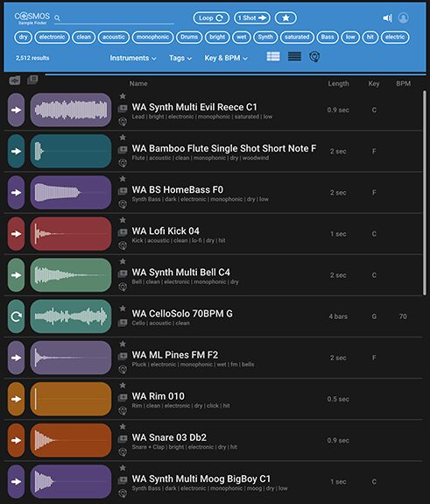Play the WA Rim 010 one-shot
This screenshot has height=504, width=430.
pyautogui.click(x=16, y=399)
